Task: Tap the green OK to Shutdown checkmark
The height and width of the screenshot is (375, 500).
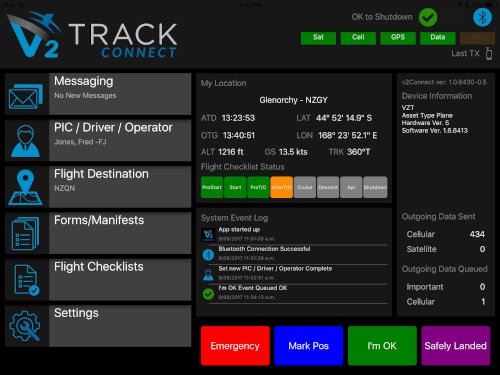Action: pyautogui.click(x=428, y=17)
